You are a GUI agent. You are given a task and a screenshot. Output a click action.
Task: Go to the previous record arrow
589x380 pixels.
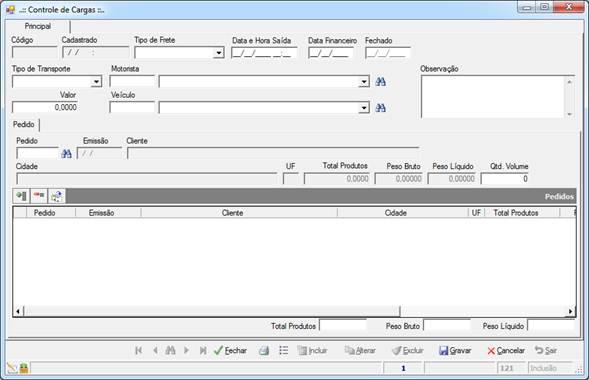coord(155,350)
